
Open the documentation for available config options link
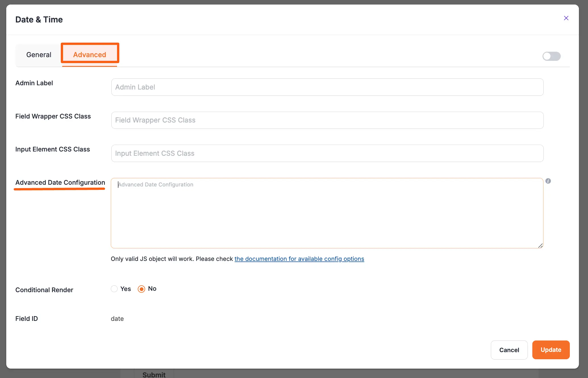pos(299,259)
